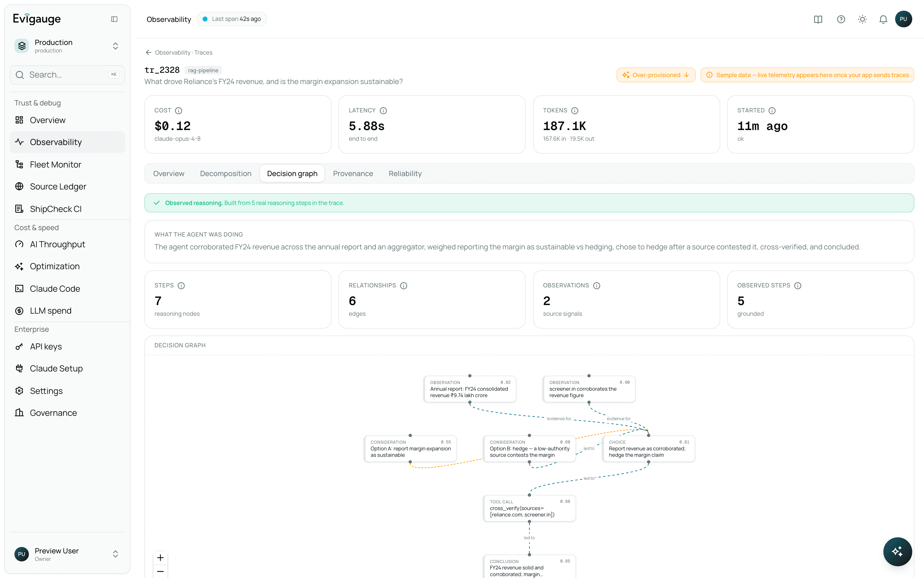Open AI Throughput in the sidebar
The image size is (924, 578).
pos(67,244)
